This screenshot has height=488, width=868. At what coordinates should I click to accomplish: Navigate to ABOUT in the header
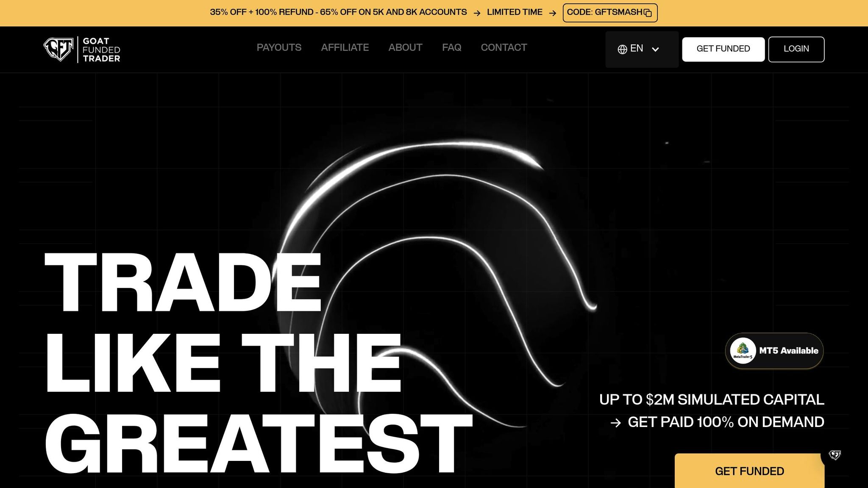click(405, 47)
